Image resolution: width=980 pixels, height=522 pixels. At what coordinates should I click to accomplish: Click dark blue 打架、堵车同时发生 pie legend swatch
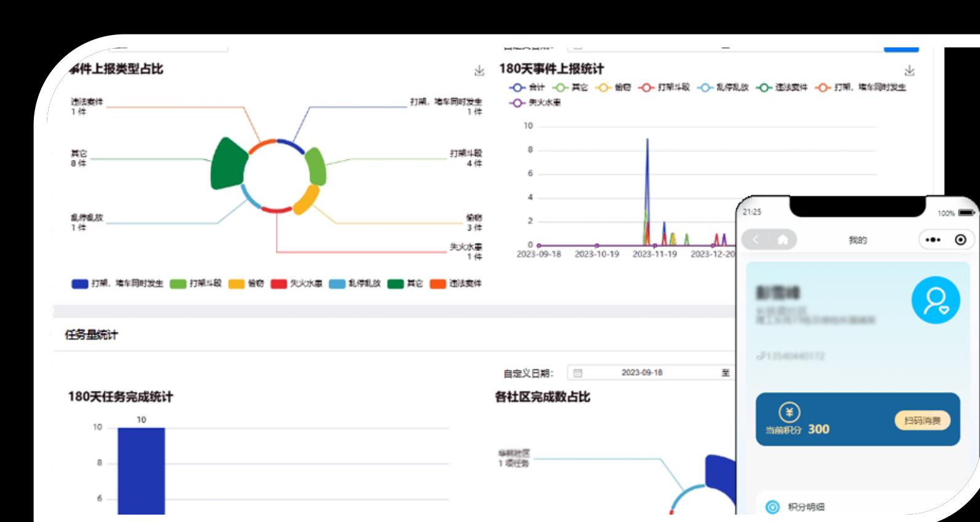tap(80, 284)
